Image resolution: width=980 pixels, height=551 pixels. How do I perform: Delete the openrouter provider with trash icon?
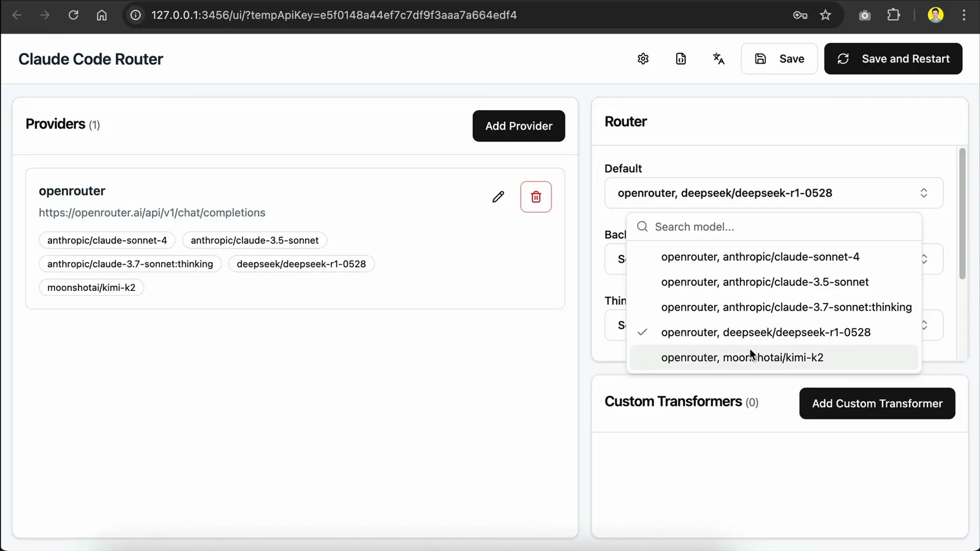pyautogui.click(x=536, y=197)
